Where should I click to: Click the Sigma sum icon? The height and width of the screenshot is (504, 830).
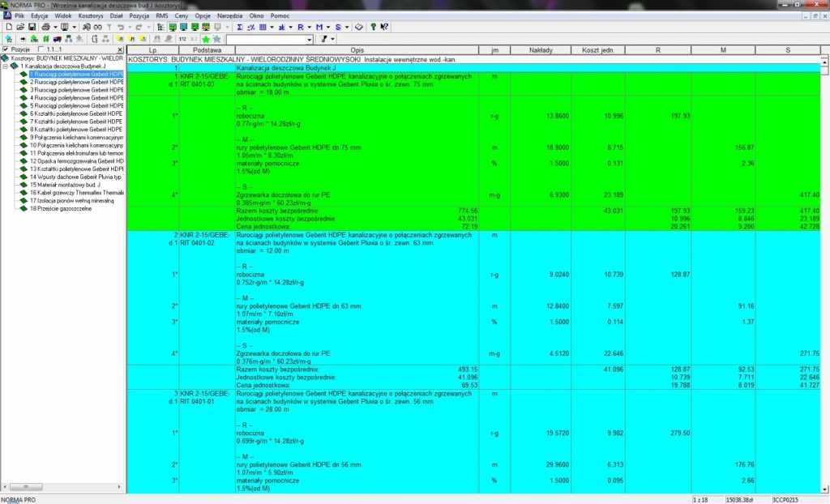(240, 27)
